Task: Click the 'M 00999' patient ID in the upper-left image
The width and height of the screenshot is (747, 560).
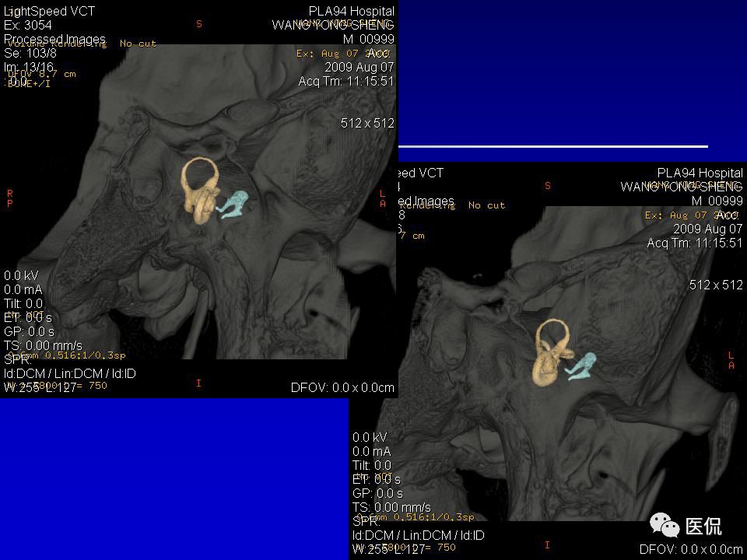Action: pyautogui.click(x=369, y=39)
